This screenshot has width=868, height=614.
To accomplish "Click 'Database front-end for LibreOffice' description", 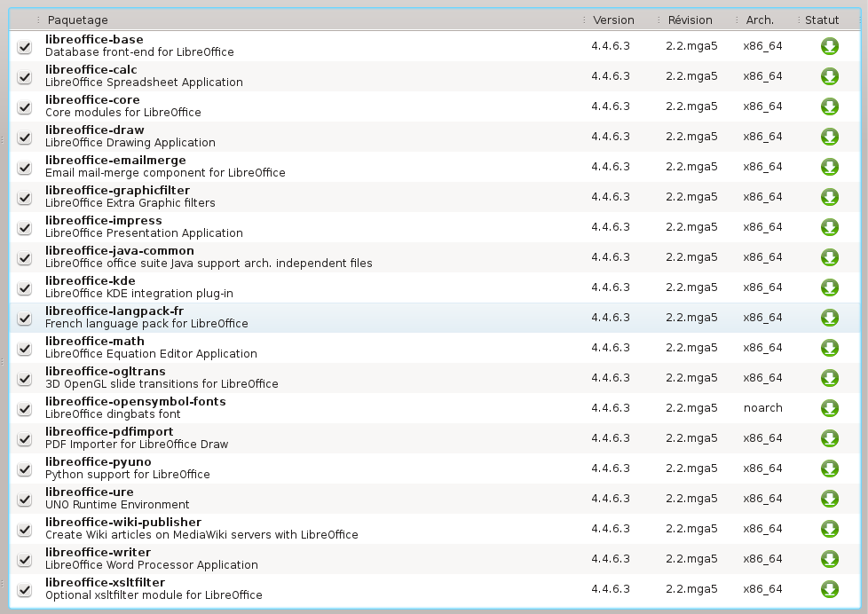I will [x=139, y=52].
